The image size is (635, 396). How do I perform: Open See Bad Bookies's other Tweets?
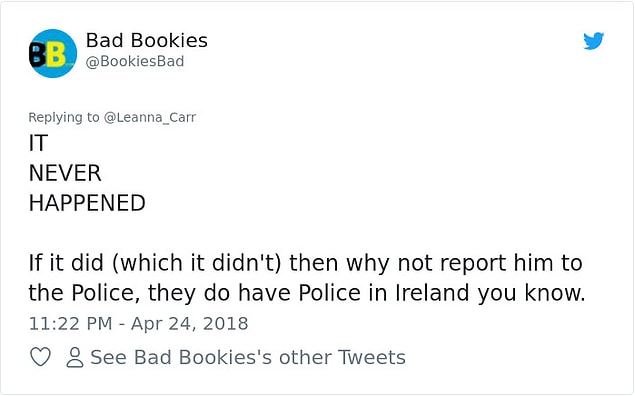click(248, 357)
